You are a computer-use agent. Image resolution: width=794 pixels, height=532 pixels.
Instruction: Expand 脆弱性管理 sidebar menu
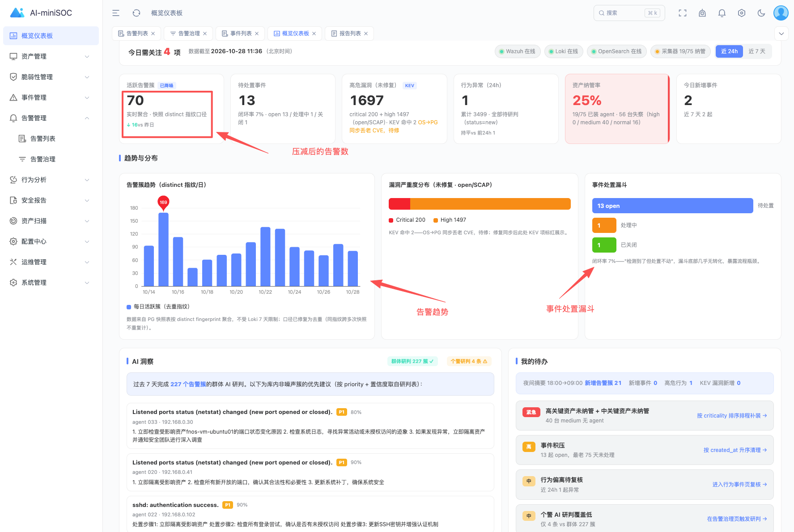(51, 77)
